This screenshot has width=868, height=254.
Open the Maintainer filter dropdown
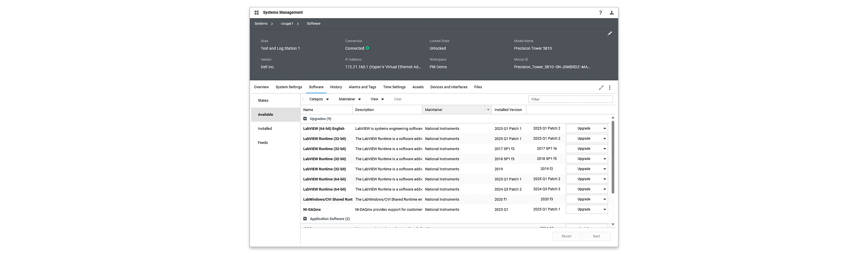click(350, 99)
